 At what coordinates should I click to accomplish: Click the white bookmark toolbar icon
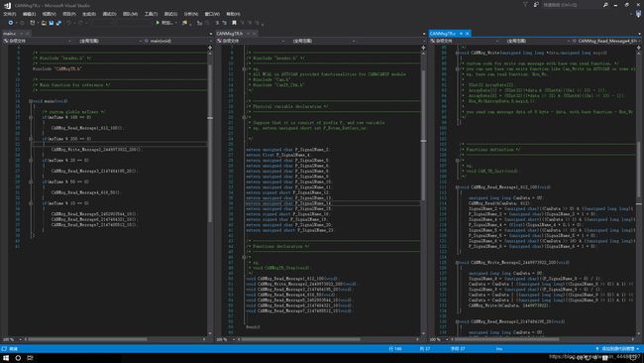click(x=234, y=23)
